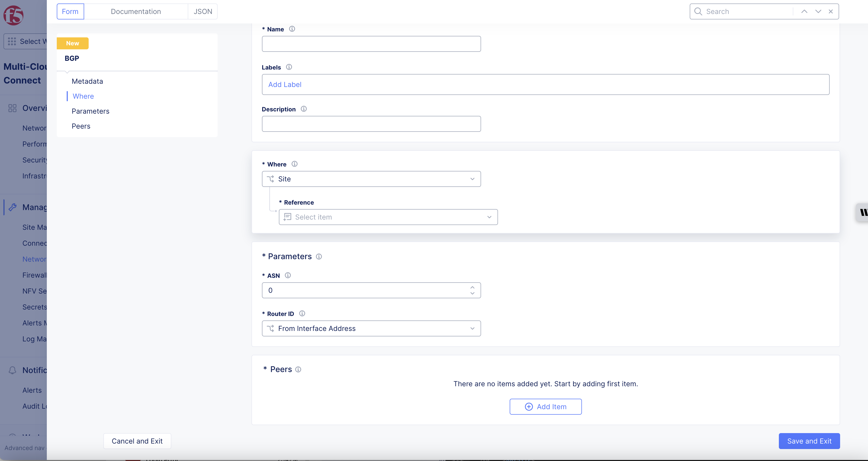Increment ASN value with up stepper
This screenshot has width=868, height=461.
tap(472, 287)
